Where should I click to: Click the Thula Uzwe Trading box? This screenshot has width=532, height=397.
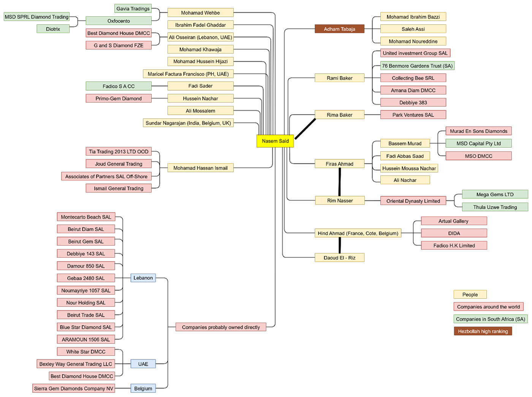pyautogui.click(x=495, y=207)
